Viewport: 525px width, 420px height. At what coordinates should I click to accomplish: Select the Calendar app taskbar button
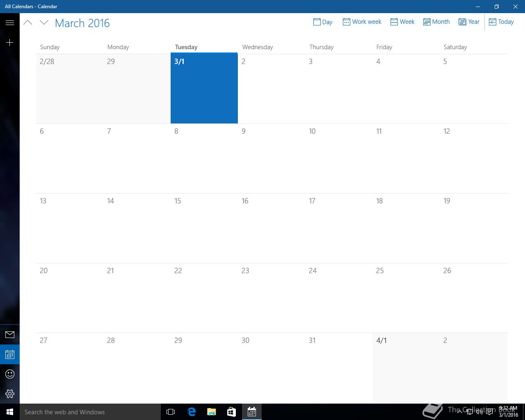252,412
